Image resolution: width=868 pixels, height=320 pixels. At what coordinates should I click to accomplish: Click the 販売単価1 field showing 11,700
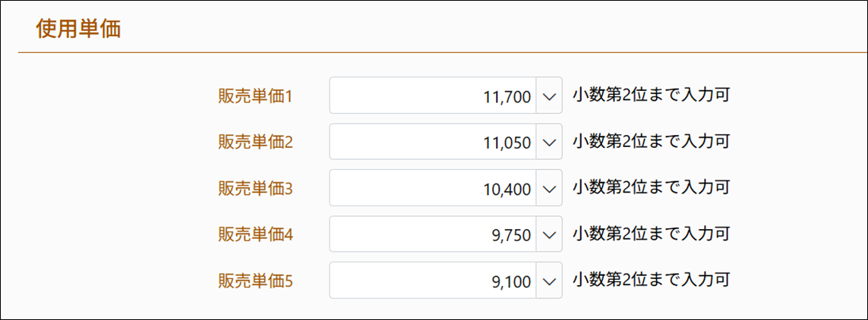coord(433,96)
